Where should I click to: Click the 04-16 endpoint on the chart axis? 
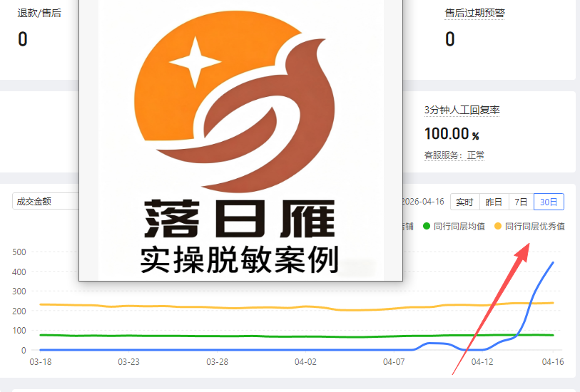553,362
